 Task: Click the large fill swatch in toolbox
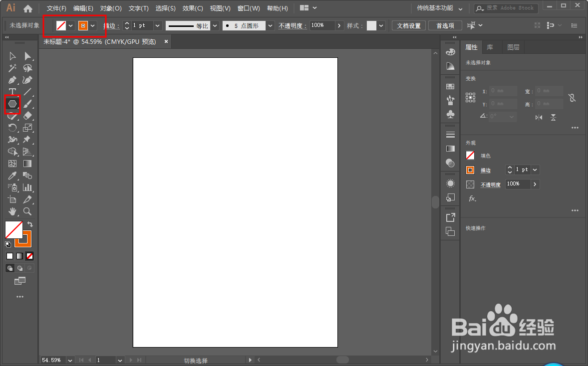14,230
